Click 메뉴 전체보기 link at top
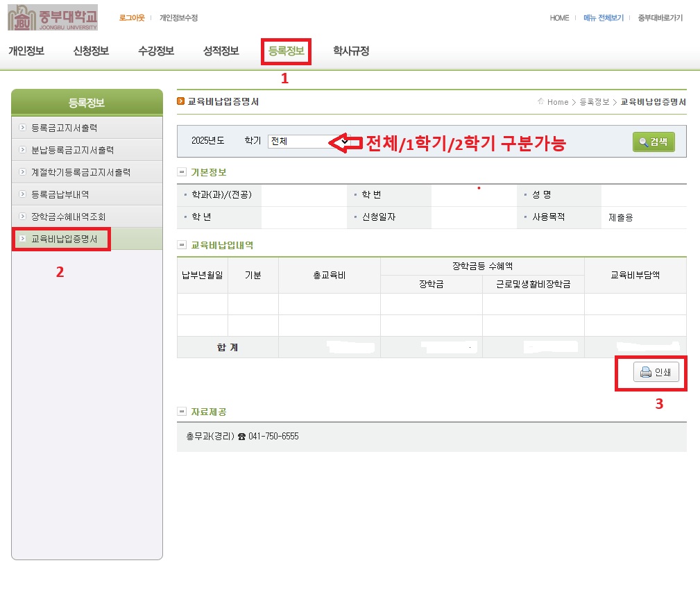Viewport: 700px width, 606px height. [604, 18]
